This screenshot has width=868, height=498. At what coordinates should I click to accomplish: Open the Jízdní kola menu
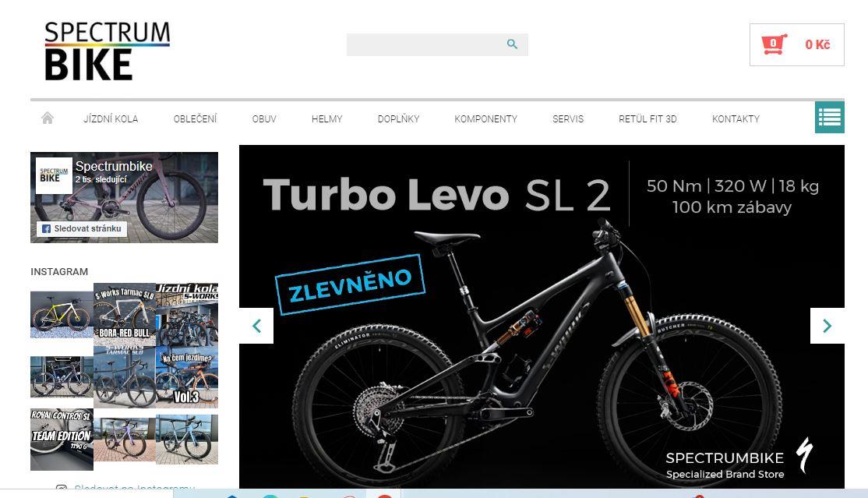pyautogui.click(x=111, y=118)
